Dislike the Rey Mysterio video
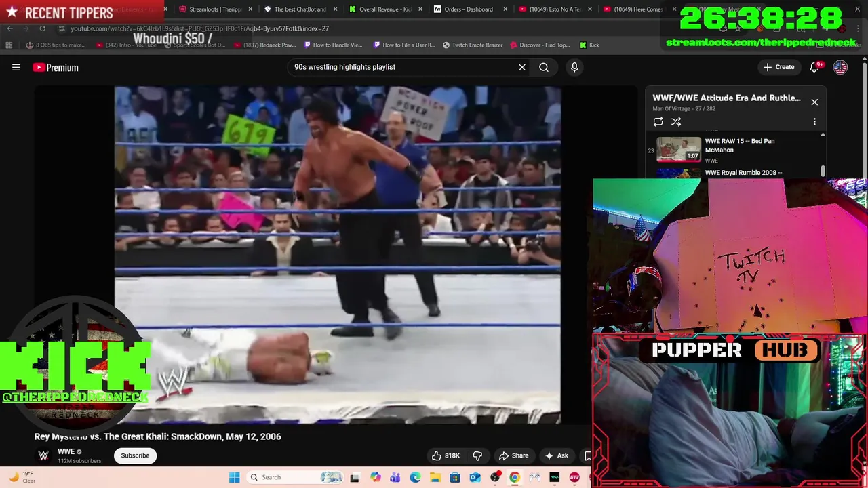This screenshot has width=868, height=488. point(477,455)
